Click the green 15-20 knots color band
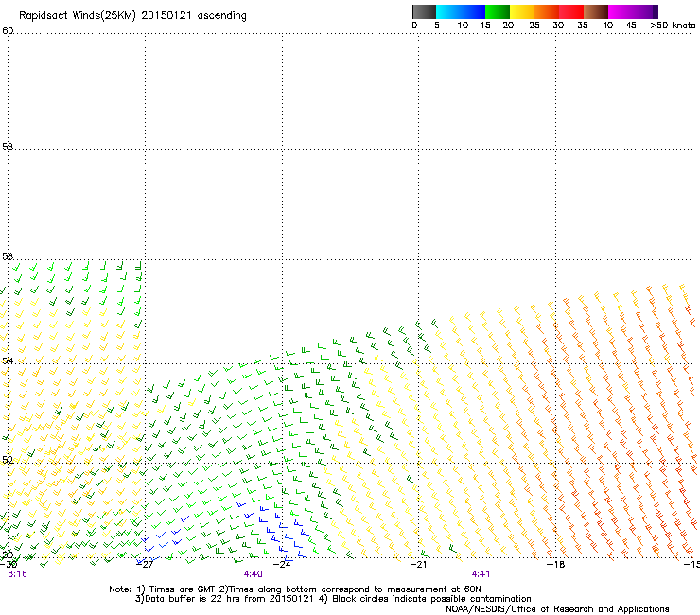700x615 pixels. click(498, 11)
